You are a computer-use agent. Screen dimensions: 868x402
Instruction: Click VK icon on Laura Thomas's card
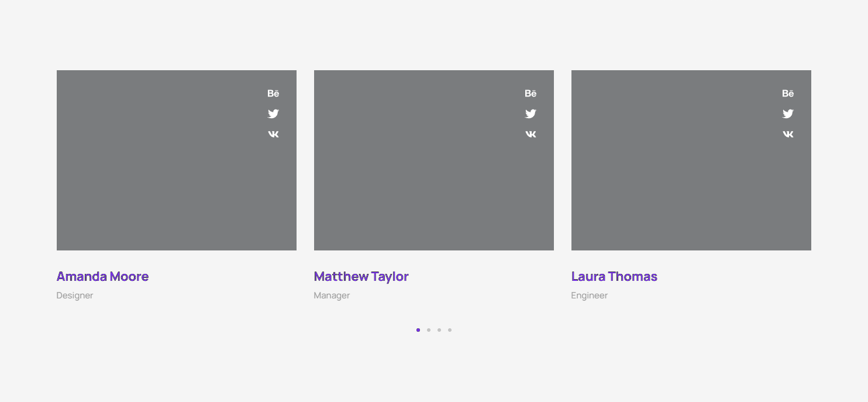coord(788,134)
